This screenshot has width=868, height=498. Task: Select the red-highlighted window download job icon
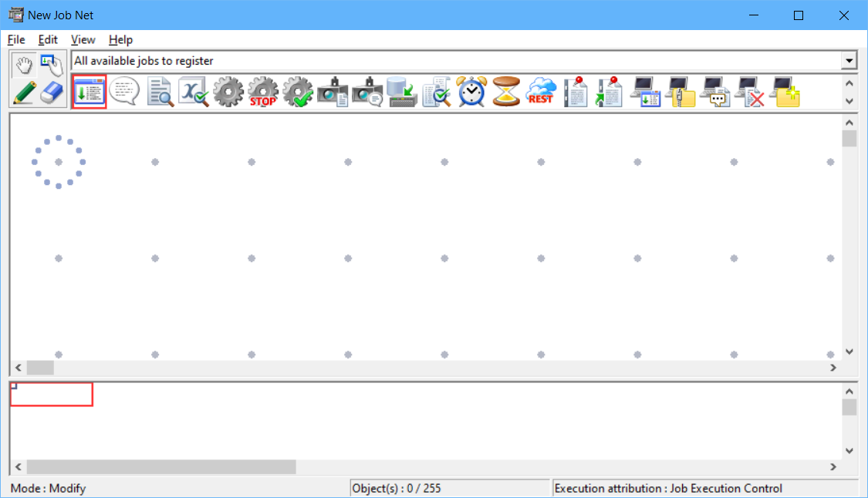point(89,92)
